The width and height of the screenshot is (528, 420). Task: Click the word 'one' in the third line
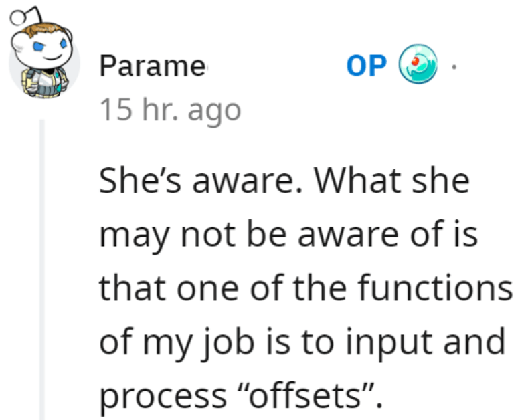[x=207, y=290]
